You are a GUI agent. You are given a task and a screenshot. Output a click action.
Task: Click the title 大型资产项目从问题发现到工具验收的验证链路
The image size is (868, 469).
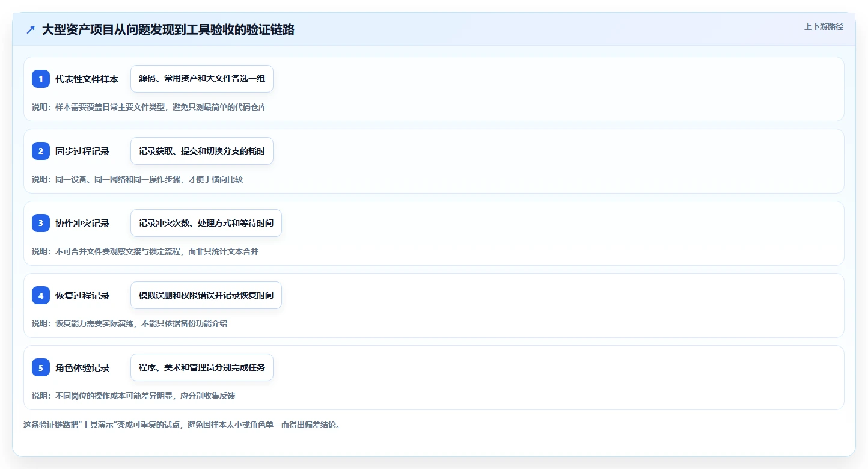(168, 29)
